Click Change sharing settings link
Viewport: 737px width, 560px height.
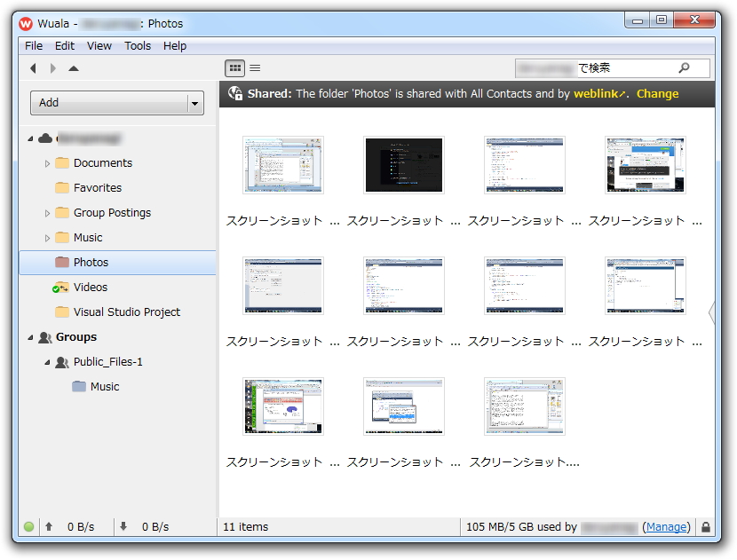pyautogui.click(x=657, y=93)
